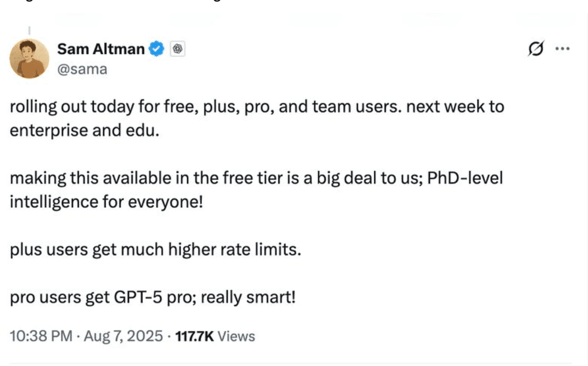Click the "pro users get GPT-5 pro" line

point(153,297)
